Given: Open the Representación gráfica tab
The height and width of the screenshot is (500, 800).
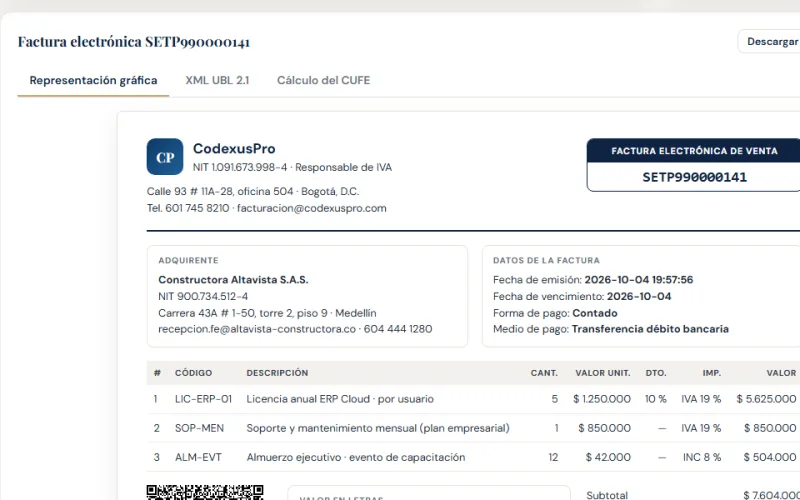Looking at the screenshot, I should coord(93,80).
